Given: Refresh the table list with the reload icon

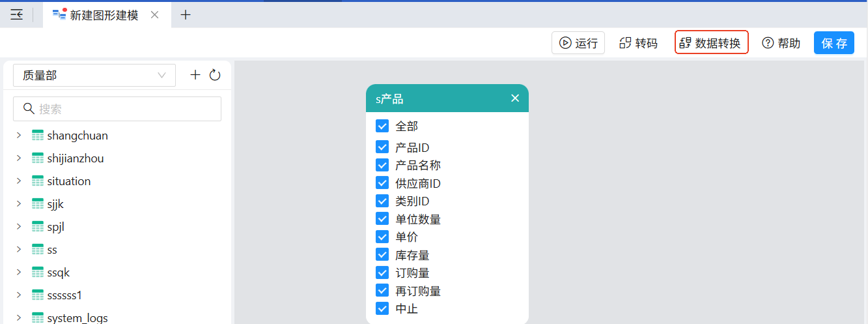Looking at the screenshot, I should 215,75.
